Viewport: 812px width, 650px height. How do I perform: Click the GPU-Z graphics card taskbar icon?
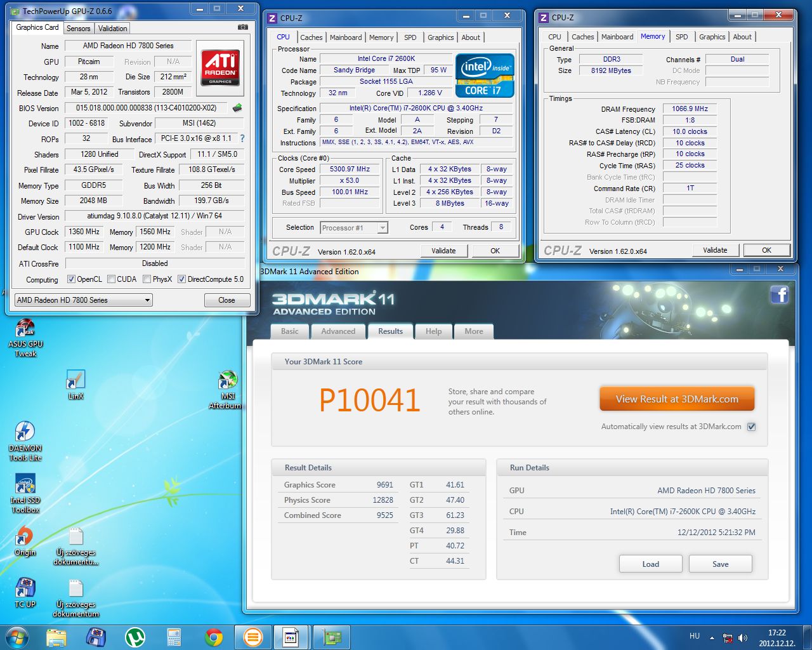(x=332, y=637)
